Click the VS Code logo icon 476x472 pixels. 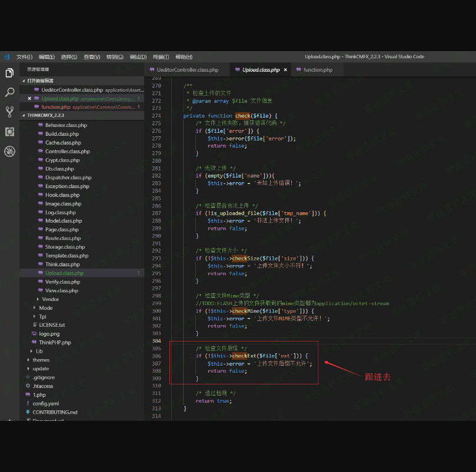point(7,57)
